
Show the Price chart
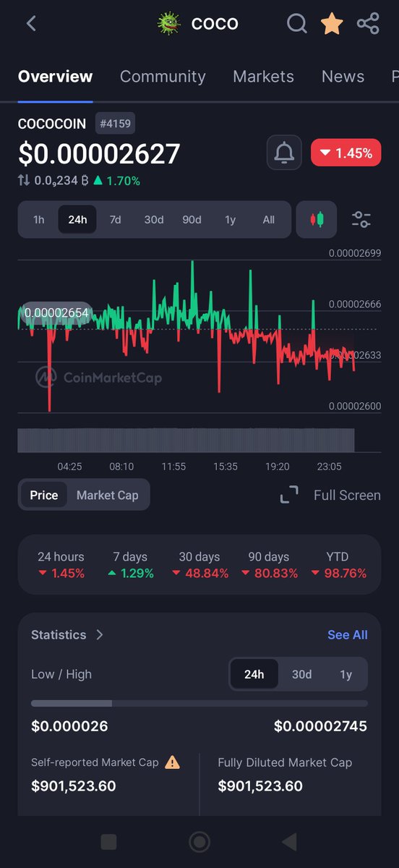click(44, 495)
